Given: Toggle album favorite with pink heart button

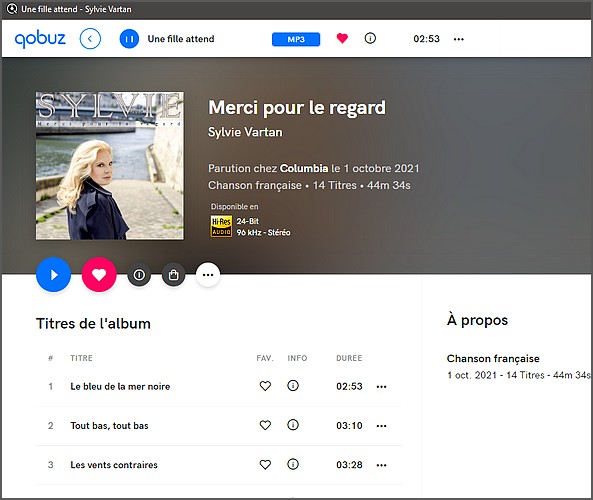Looking at the screenshot, I should [x=99, y=275].
